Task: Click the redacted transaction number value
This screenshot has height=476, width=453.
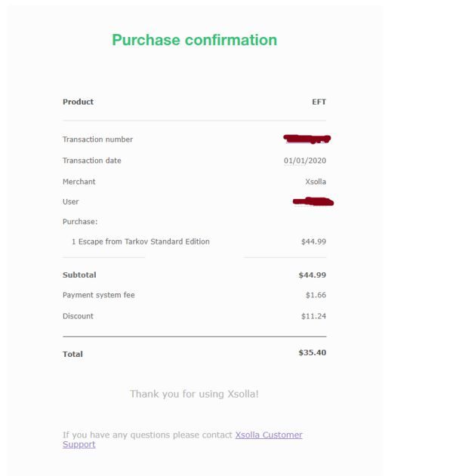Action: click(x=307, y=139)
